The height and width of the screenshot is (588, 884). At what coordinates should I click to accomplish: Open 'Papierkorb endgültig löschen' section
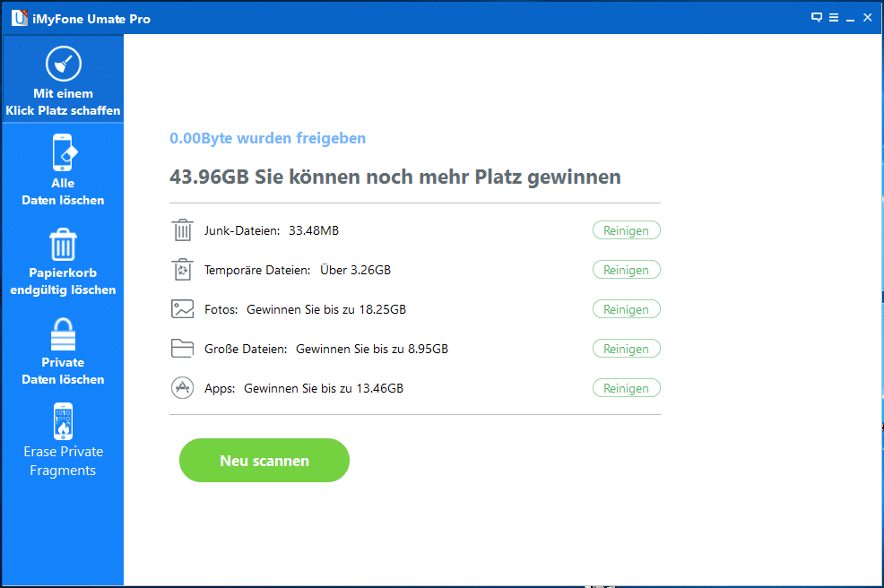63,262
